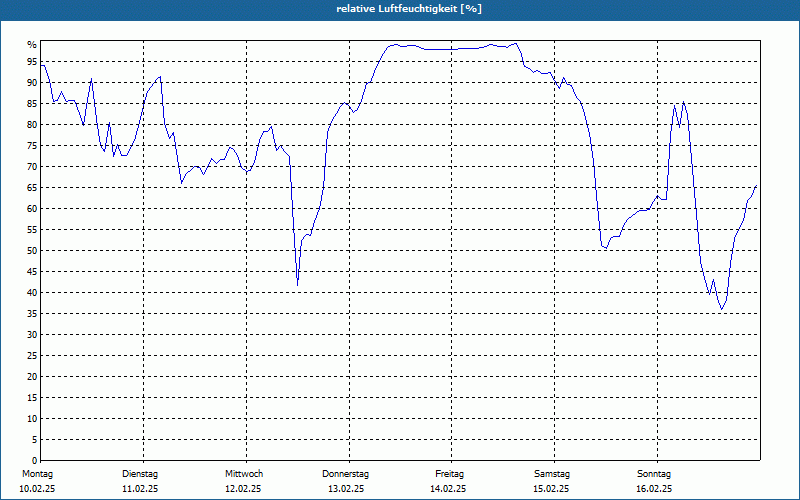Click the y-axis value 35
800x500 pixels.
pos(32,314)
